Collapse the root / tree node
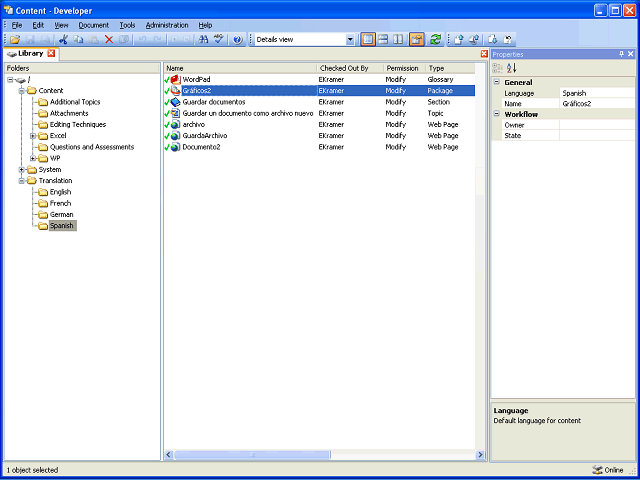Viewport: 640px width, 480px height. [11, 80]
